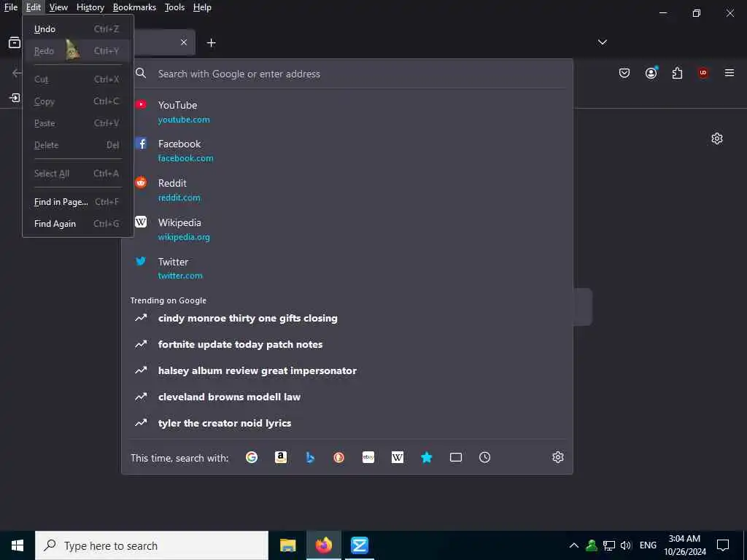Search open tabs with tabs icon

click(x=455, y=458)
